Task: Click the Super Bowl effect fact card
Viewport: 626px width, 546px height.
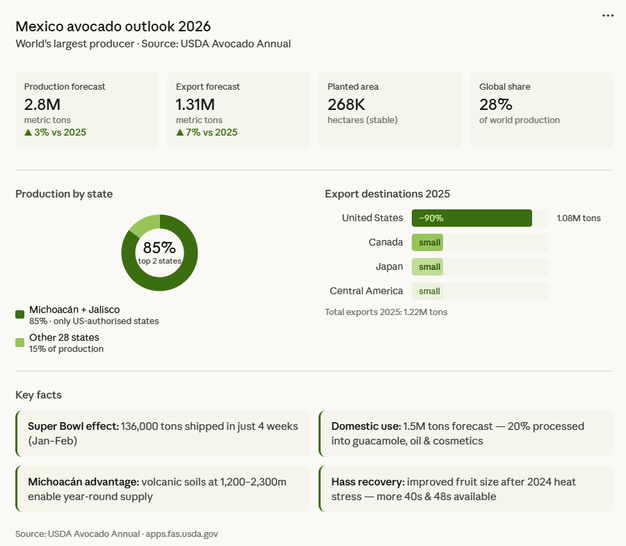Action: tap(161, 433)
